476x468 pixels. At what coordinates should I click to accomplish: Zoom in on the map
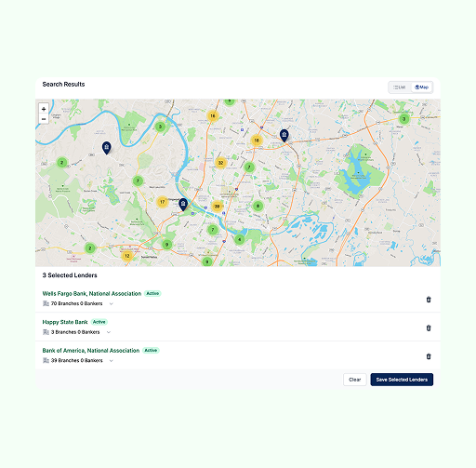pos(44,109)
